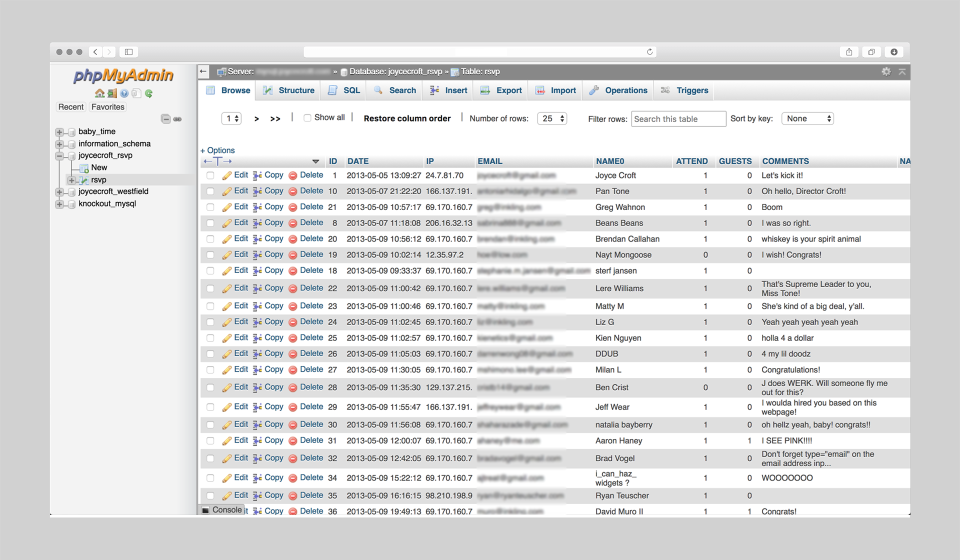Screen dimensions: 960x560
Task: Open the Sort by key dropdown
Action: tap(807, 118)
